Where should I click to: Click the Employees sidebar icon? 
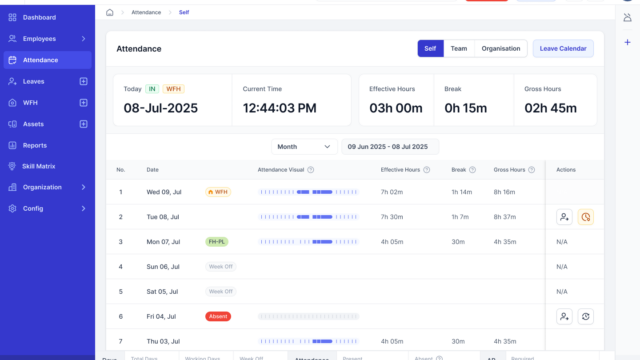pyautogui.click(x=12, y=38)
